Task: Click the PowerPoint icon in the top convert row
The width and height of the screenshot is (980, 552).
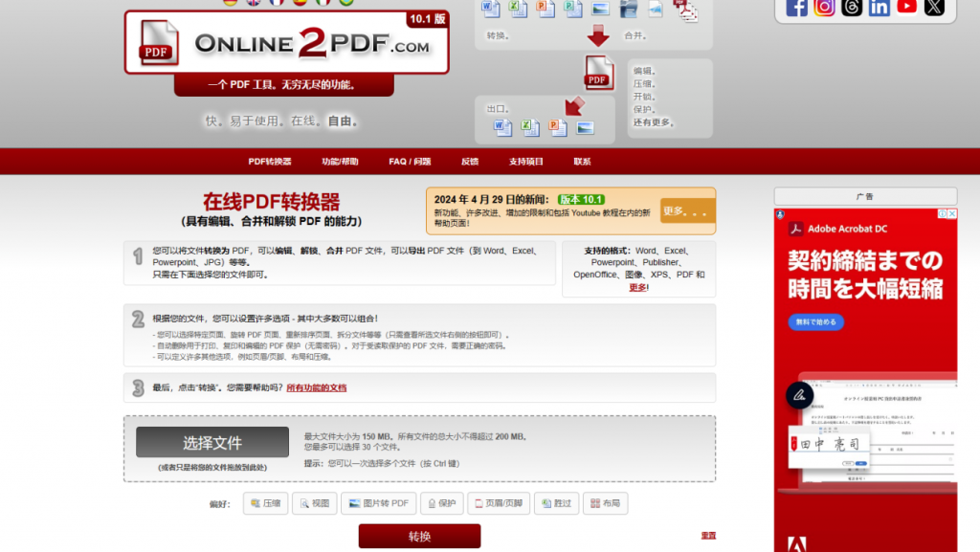Action: pos(545,9)
